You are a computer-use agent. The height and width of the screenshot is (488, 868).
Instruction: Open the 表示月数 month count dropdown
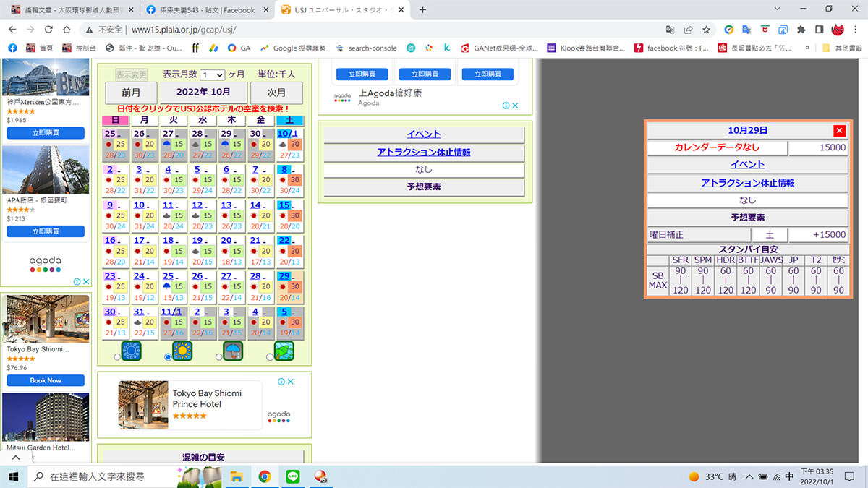click(x=213, y=74)
